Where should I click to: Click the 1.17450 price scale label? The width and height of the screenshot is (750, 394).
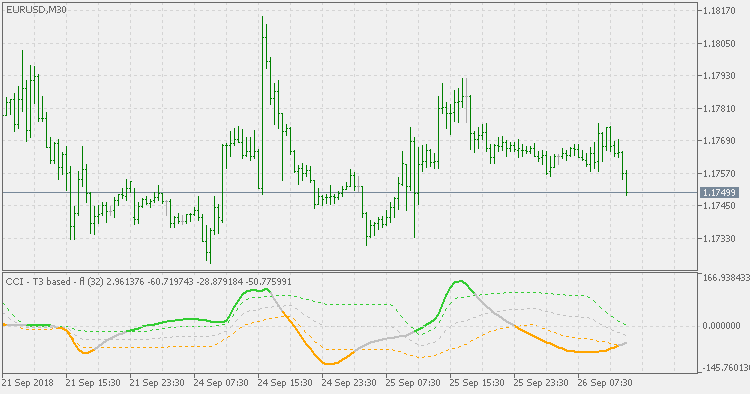click(x=719, y=206)
